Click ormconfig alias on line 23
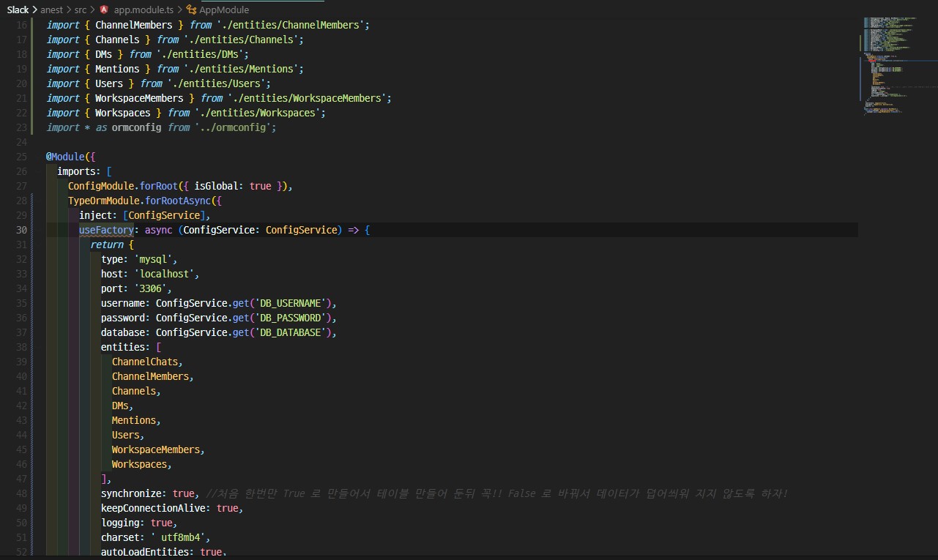Screen dimensions: 938x560 coord(137,127)
